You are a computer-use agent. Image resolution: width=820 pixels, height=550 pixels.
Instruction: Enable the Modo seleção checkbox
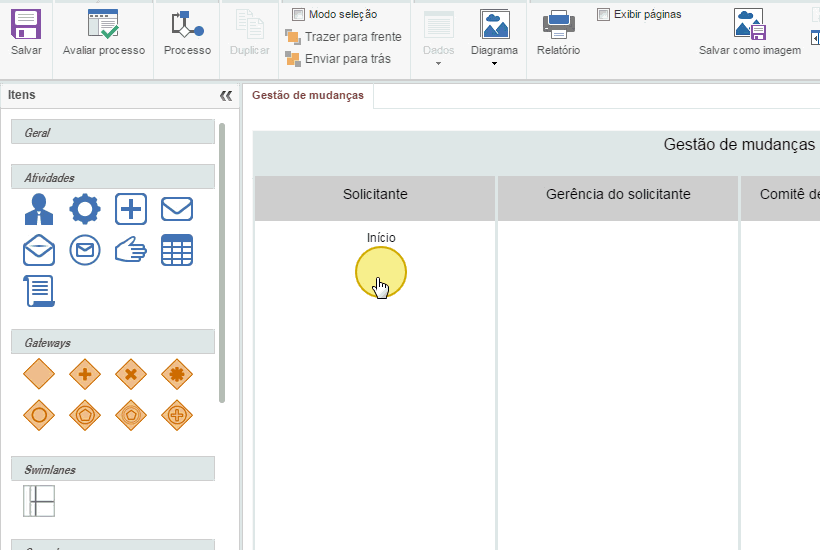298,14
